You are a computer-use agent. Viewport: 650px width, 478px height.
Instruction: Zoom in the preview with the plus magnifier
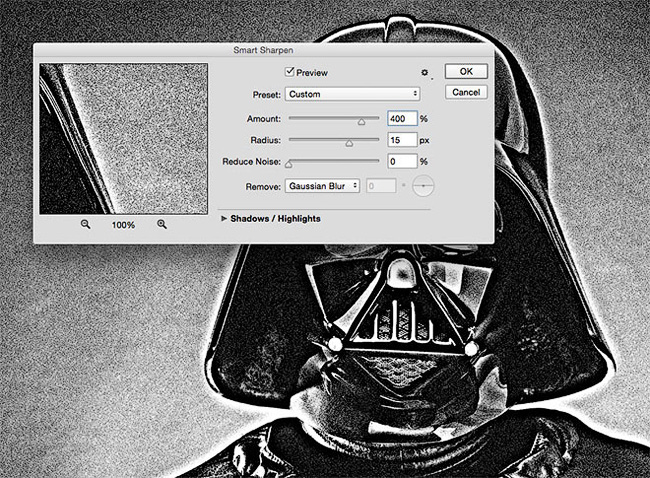(162, 225)
